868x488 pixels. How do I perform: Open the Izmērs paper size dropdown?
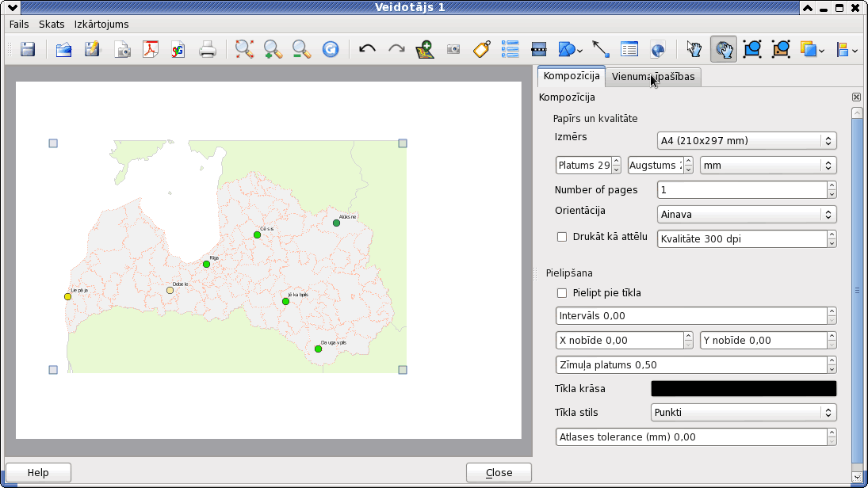747,140
